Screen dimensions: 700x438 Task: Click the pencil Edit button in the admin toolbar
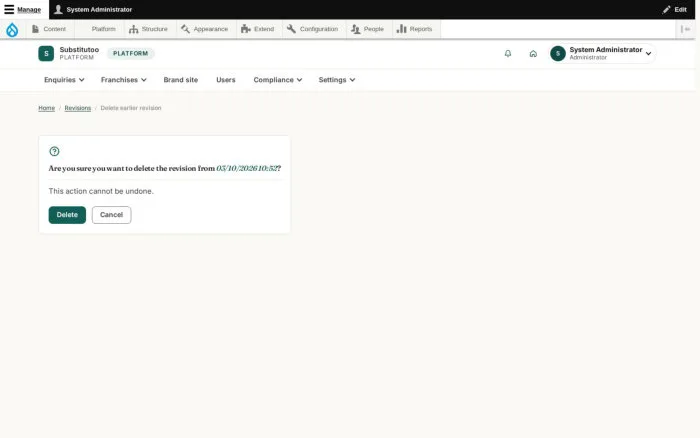click(674, 9)
